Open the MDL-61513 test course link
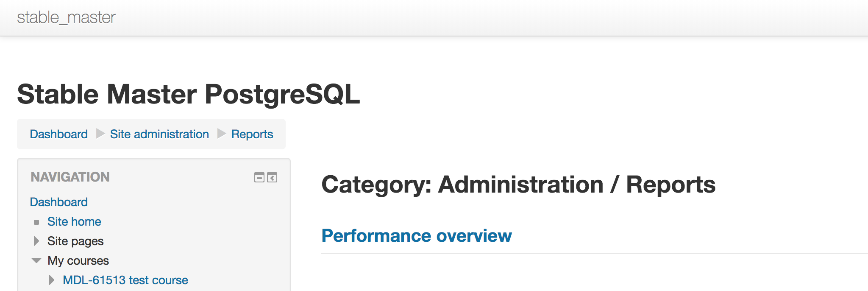This screenshot has width=868, height=291. (x=125, y=280)
